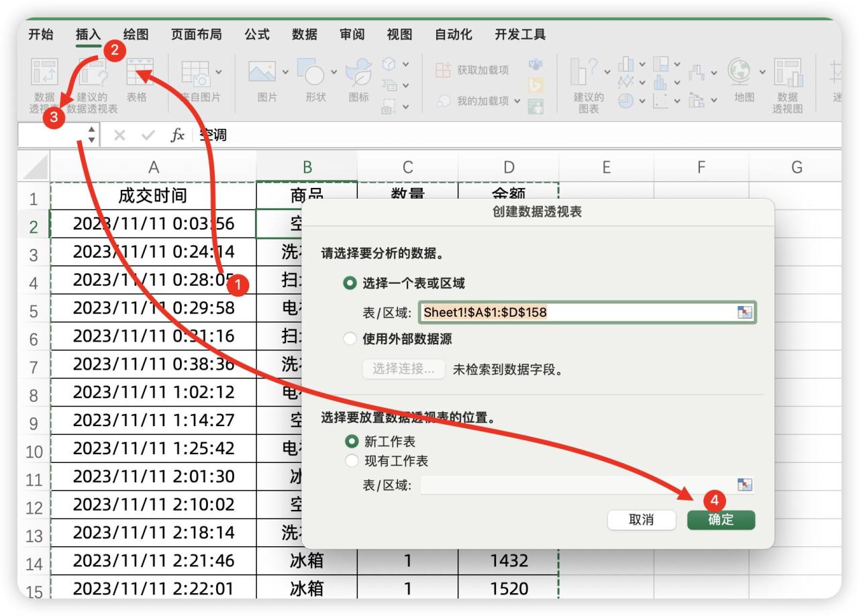
Task: Click the 图片 pictures icon
Action: (x=262, y=71)
